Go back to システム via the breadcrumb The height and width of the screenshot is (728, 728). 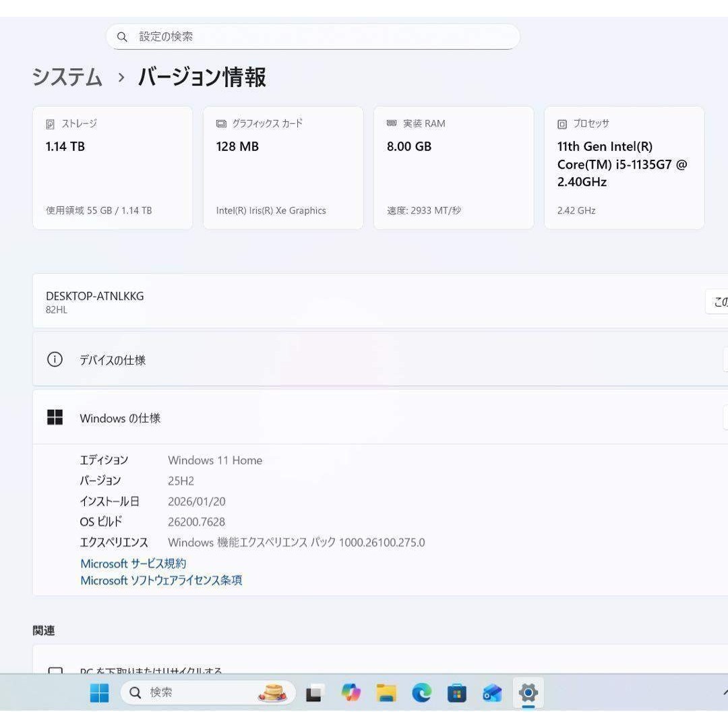tap(67, 78)
